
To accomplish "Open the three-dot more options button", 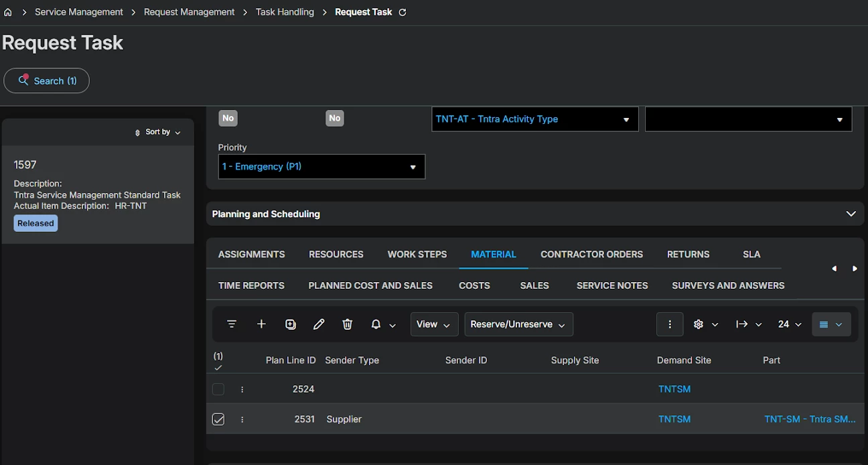I will (670, 324).
